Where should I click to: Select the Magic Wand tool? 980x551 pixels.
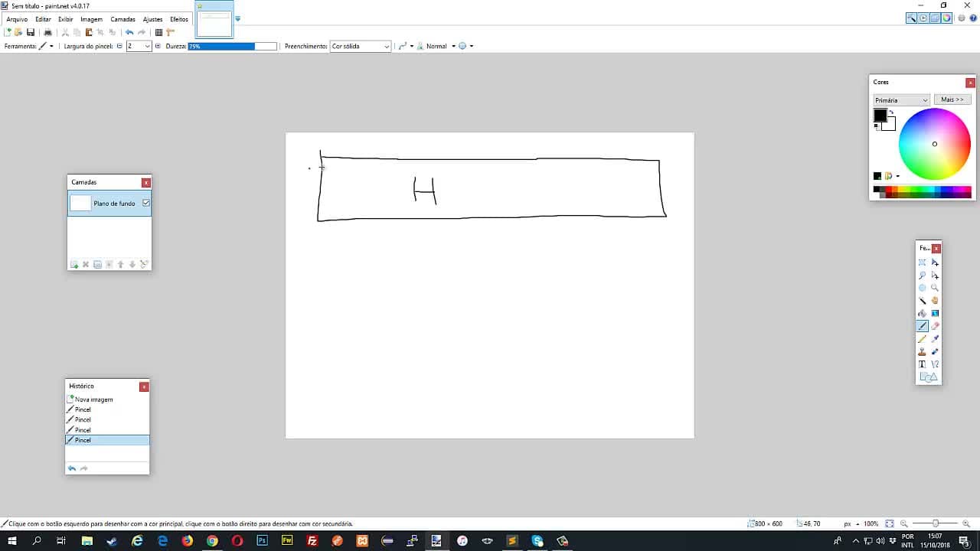922,301
